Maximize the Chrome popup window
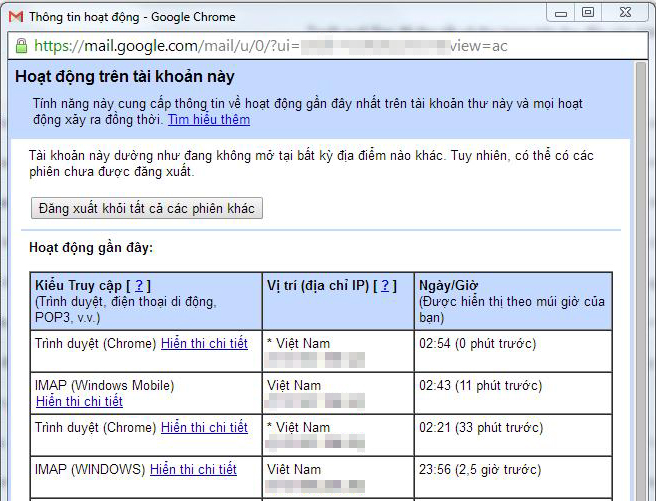The height and width of the screenshot is (501, 656). coord(588,13)
